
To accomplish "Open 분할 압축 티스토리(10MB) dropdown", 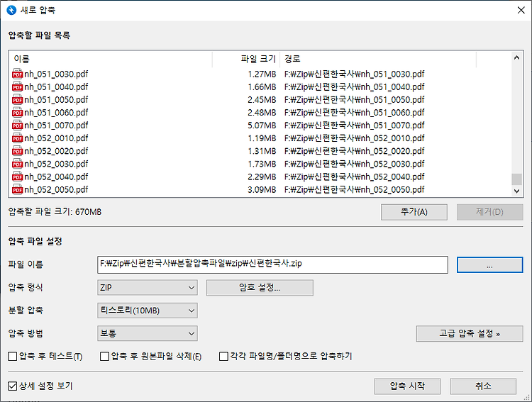I will [148, 311].
